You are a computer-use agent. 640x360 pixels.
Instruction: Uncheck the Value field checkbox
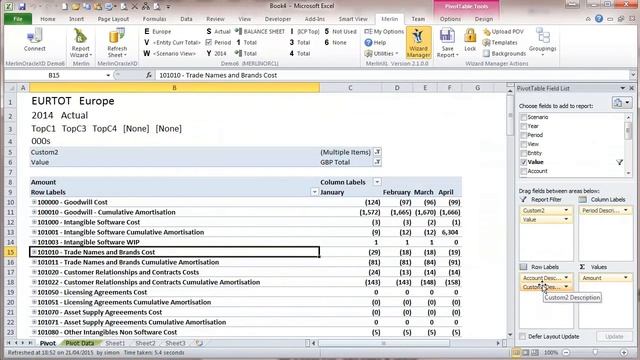(524, 162)
